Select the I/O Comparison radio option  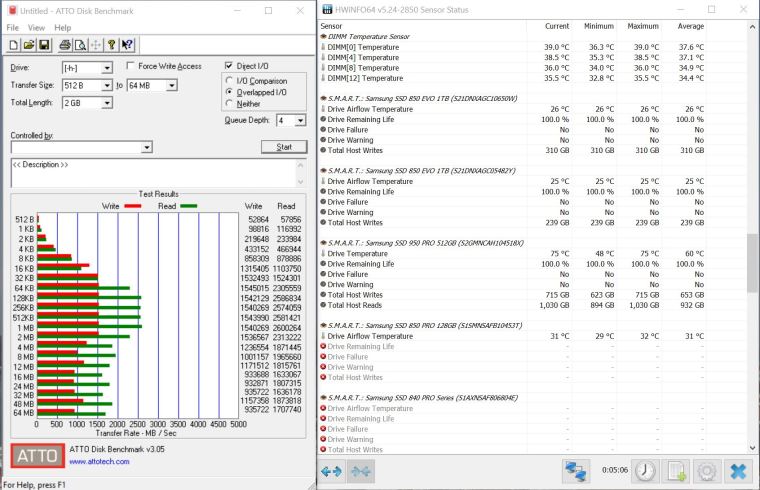229,80
